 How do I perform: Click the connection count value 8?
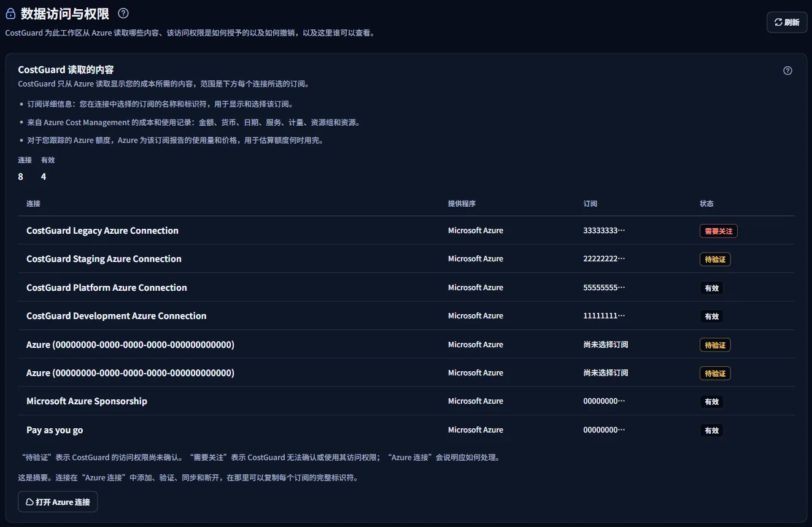click(21, 177)
